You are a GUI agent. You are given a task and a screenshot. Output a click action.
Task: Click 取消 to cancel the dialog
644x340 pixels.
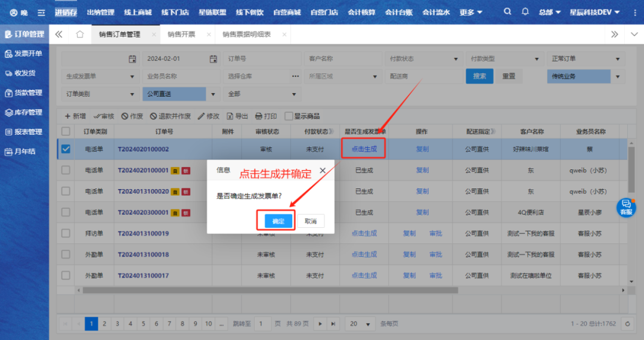click(311, 221)
